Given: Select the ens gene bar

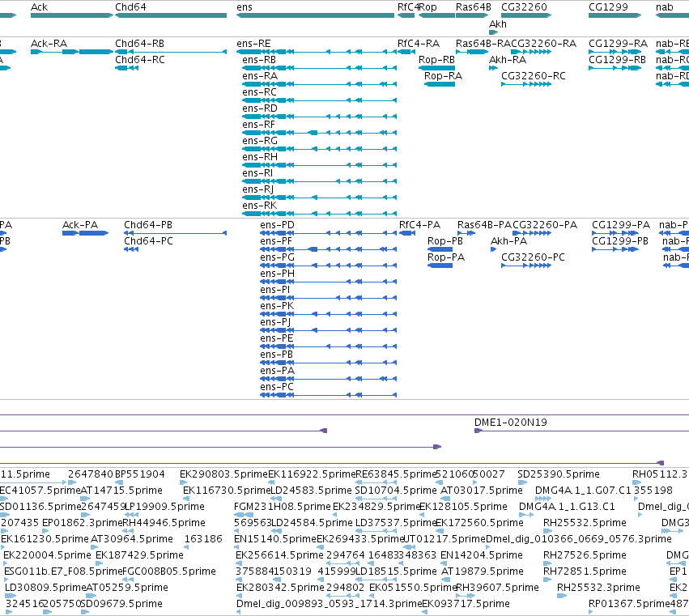Looking at the screenshot, I should (x=316, y=15).
